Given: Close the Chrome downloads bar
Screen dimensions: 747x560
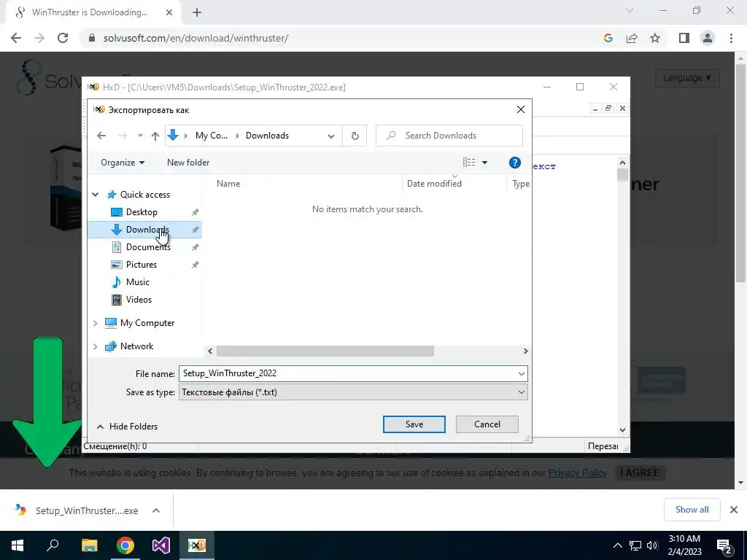Looking at the screenshot, I should click(734, 510).
